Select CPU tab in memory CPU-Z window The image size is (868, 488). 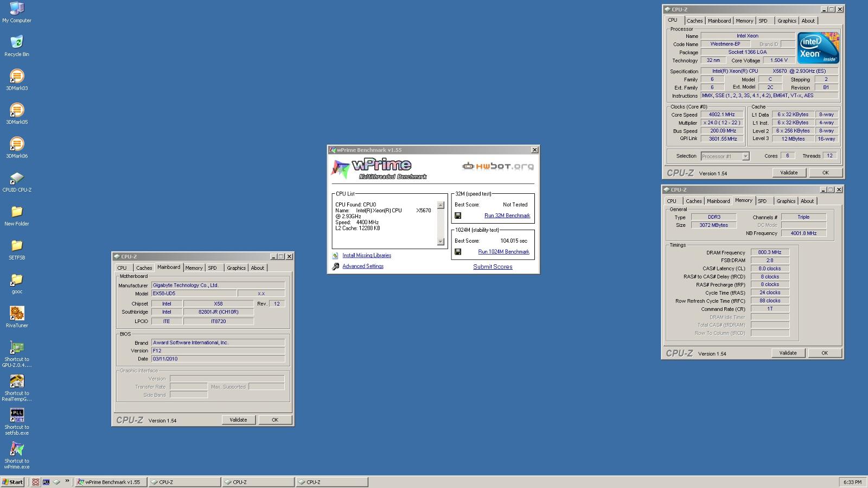(672, 201)
